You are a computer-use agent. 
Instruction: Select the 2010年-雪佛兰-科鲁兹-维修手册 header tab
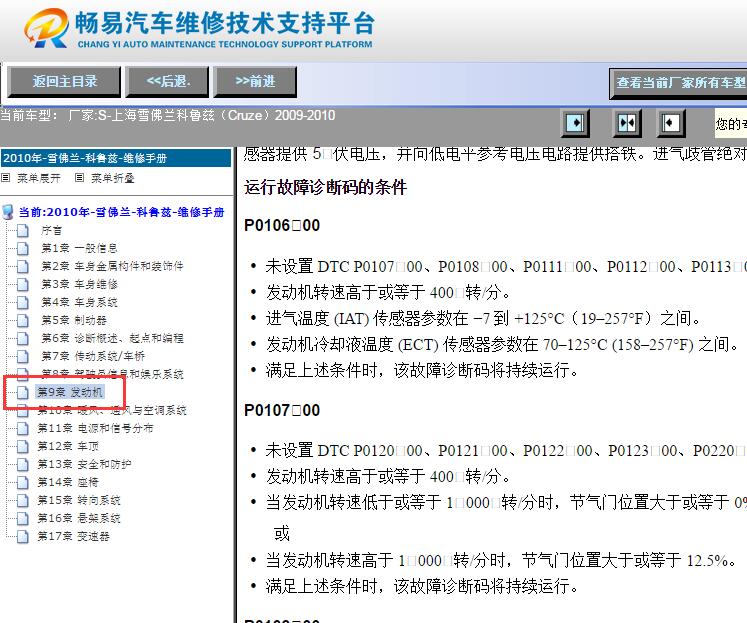click(x=116, y=158)
